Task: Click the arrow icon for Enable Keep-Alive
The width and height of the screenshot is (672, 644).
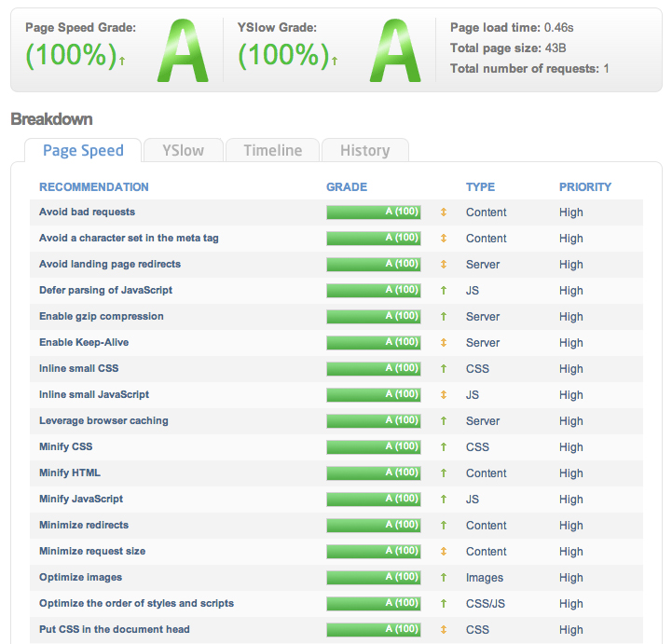Action: click(x=444, y=343)
